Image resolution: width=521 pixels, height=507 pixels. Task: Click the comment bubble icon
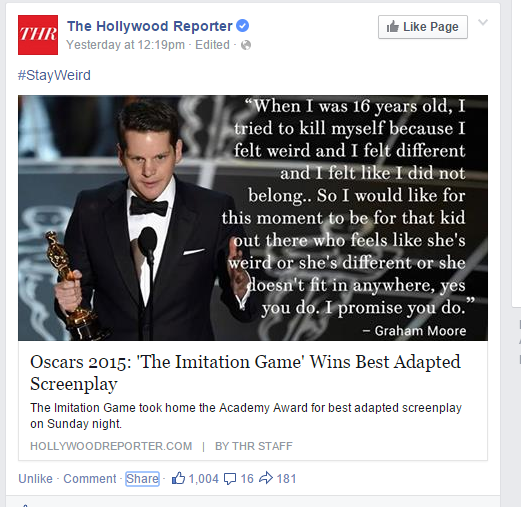[230, 479]
